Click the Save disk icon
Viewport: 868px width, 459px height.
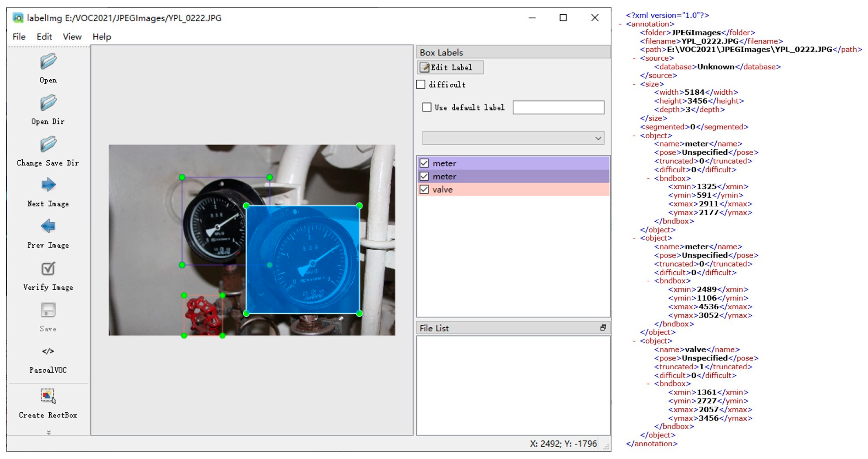[48, 310]
